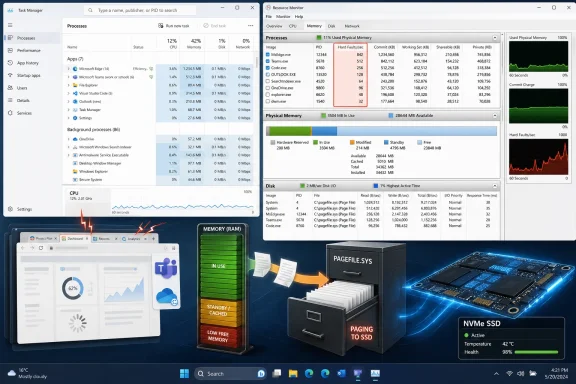576x384 pixels.
Task: Open Task View from the taskbar
Action: click(277, 374)
